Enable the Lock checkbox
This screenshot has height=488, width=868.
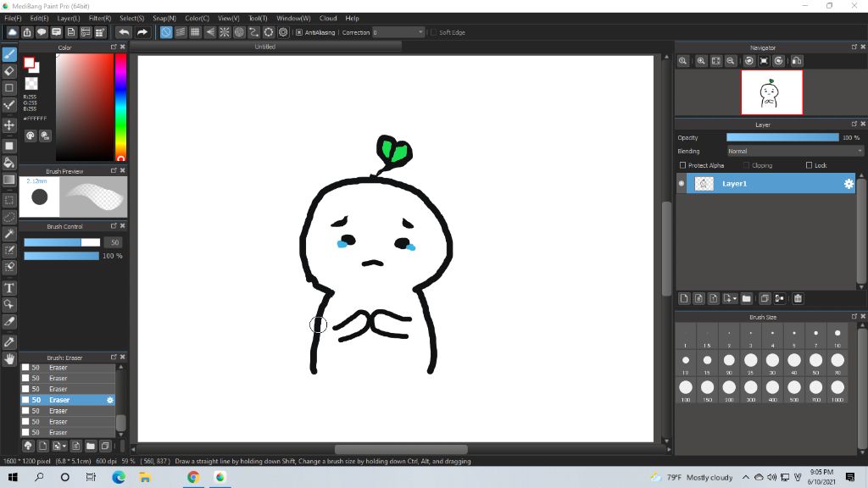click(809, 165)
